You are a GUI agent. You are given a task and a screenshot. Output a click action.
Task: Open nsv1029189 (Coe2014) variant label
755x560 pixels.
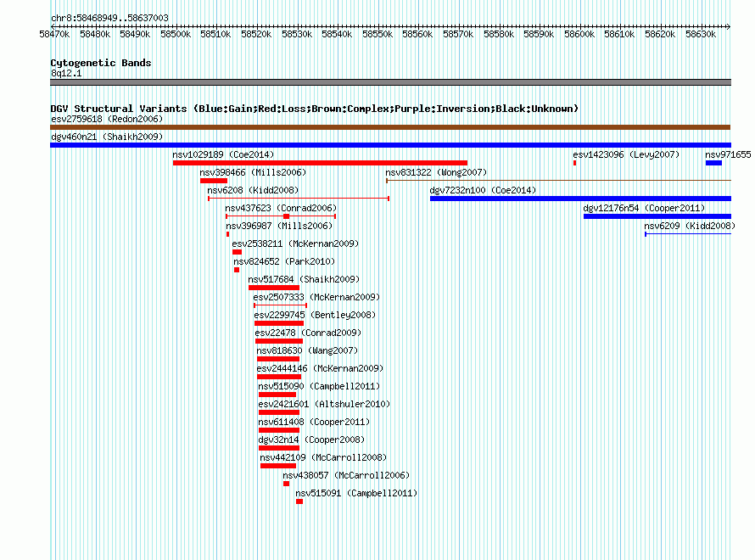223,154
